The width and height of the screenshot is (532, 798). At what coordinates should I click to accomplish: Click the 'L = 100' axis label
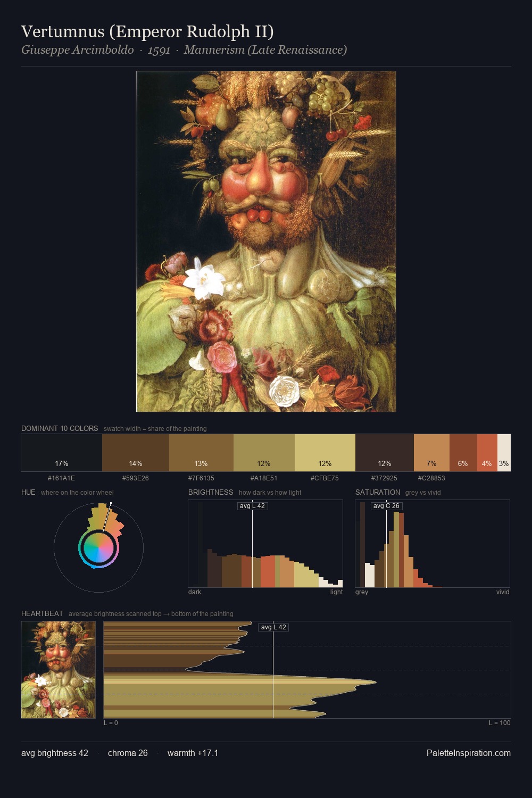click(x=500, y=723)
